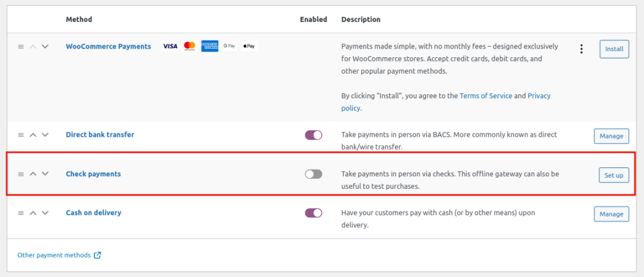This screenshot has height=277, width=644.
Task: Follow the Other payment methods link
Action: [x=54, y=256]
